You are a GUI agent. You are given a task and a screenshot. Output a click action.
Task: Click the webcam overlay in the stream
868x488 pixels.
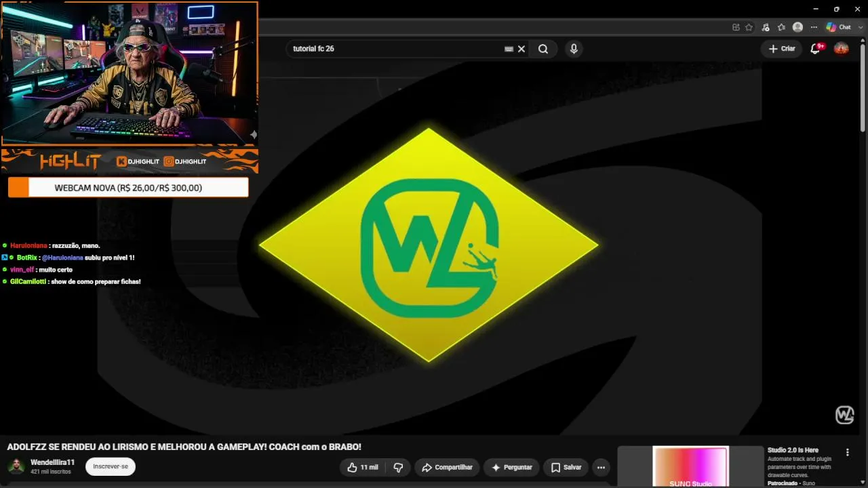(130, 73)
